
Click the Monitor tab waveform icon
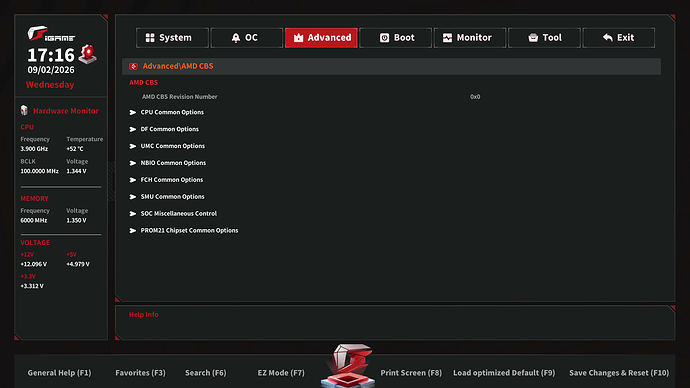(x=447, y=38)
